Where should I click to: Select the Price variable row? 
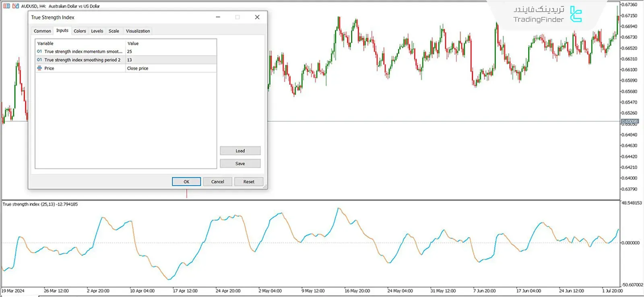pyautogui.click(x=126, y=68)
